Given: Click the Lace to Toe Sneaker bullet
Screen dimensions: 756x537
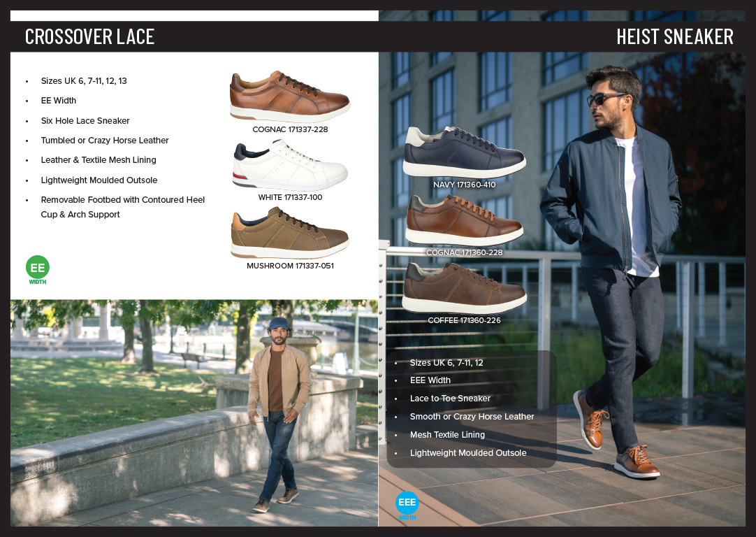Looking at the screenshot, I should click(450, 399).
